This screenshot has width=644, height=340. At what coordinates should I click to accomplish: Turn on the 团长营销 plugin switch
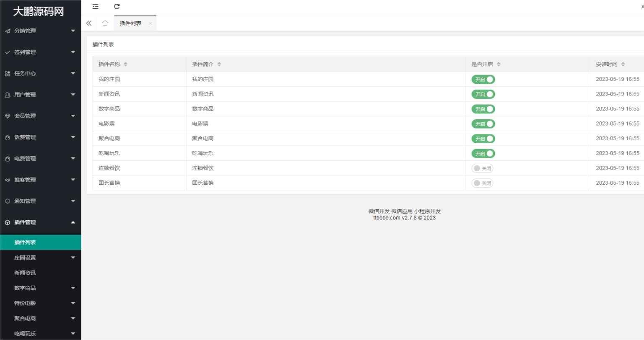(482, 183)
